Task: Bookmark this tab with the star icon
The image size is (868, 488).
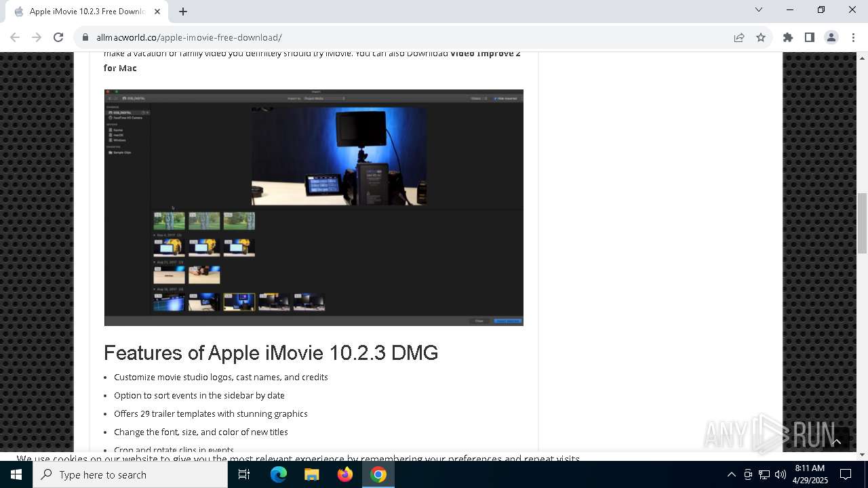Action: click(761, 37)
